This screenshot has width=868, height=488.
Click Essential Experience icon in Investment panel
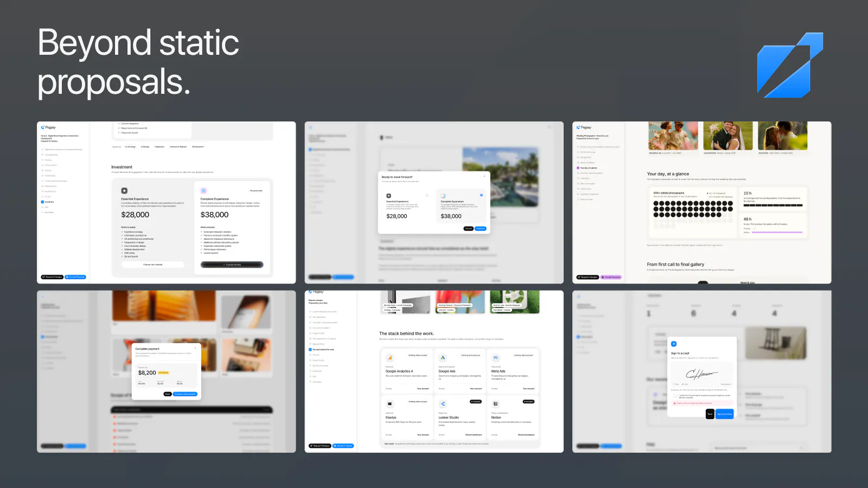(124, 191)
